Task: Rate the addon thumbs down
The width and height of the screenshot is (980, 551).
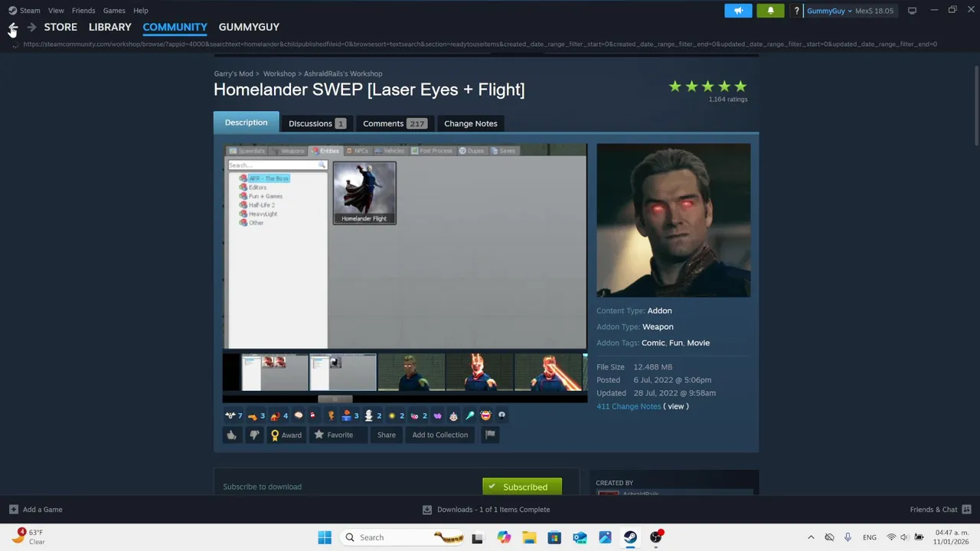Action: 254,435
